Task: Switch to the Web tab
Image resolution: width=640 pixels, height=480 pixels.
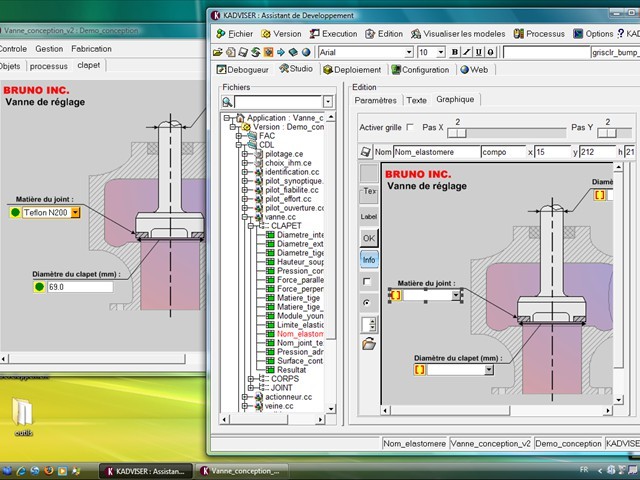Action: coord(475,70)
